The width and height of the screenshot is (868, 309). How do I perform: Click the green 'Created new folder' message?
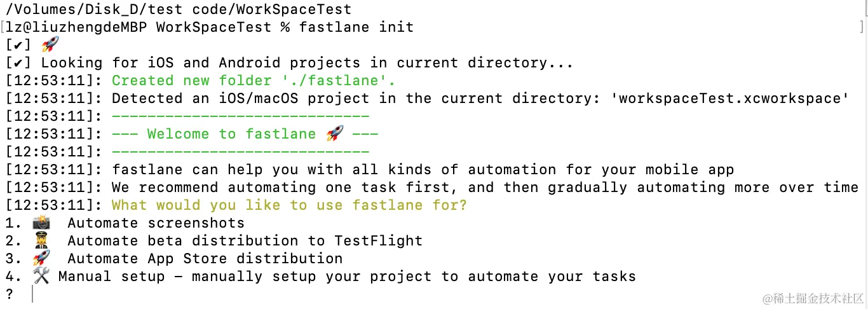(x=254, y=81)
